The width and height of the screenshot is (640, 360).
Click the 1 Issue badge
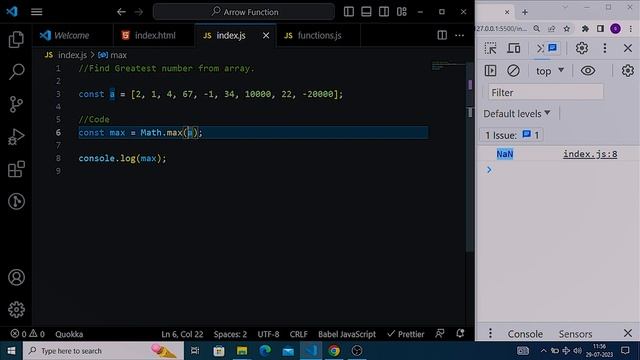(512, 135)
